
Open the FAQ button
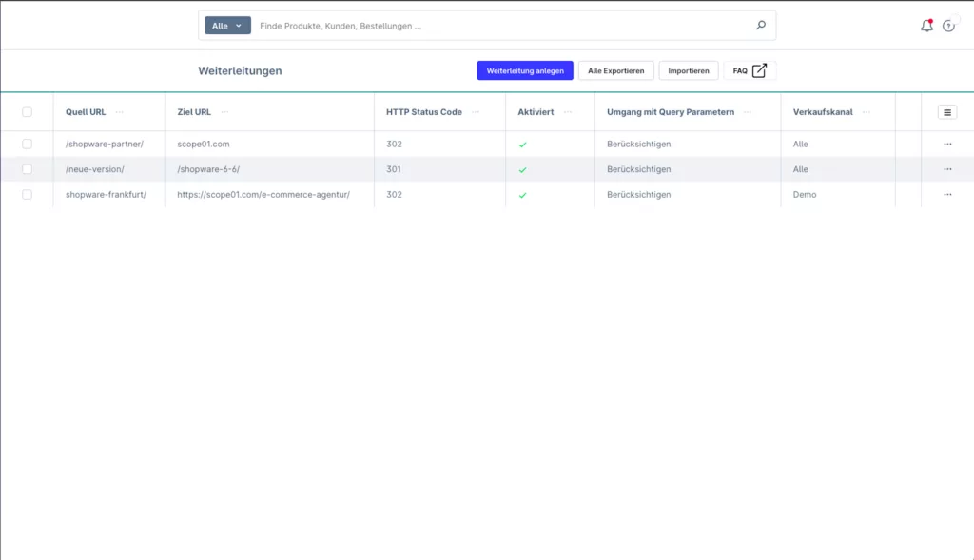click(x=750, y=70)
